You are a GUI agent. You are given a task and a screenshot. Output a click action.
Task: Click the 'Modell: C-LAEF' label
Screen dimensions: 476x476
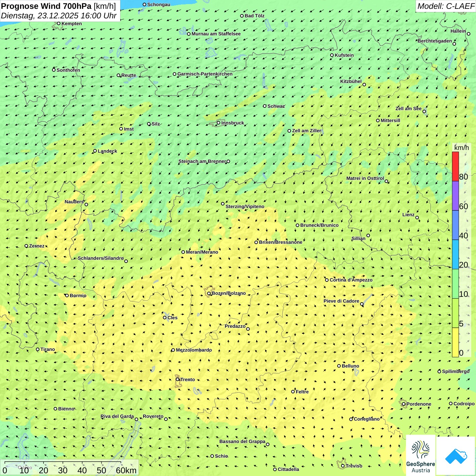click(x=446, y=6)
